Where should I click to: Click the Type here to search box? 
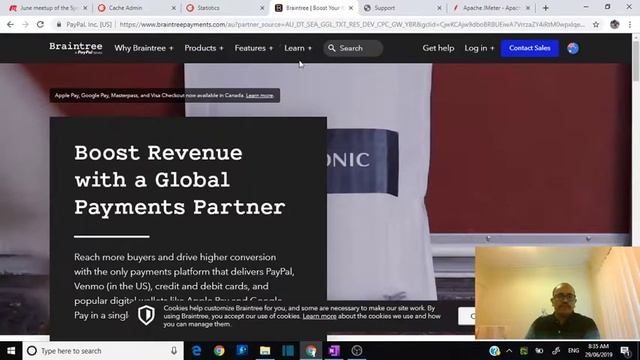(x=102, y=351)
